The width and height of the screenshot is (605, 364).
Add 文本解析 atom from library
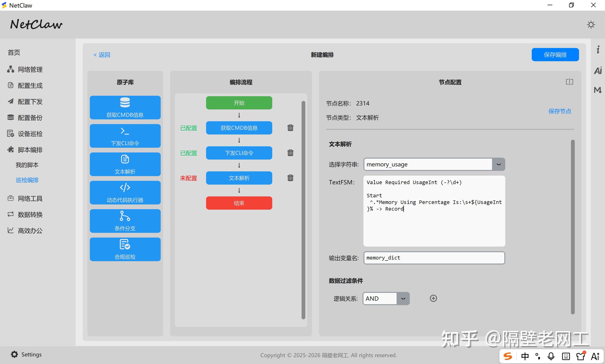pyautogui.click(x=125, y=164)
